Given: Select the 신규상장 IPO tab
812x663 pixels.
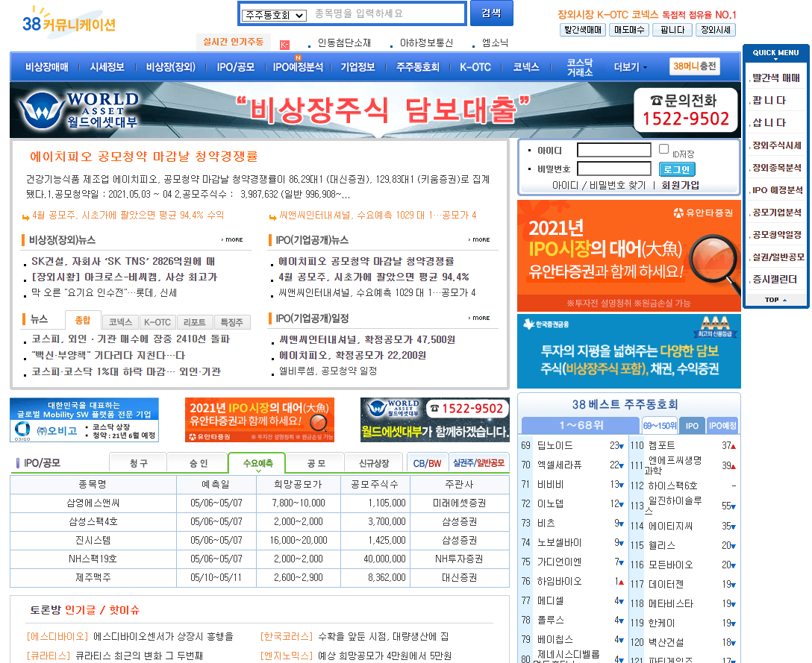Looking at the screenshot, I should [x=374, y=463].
